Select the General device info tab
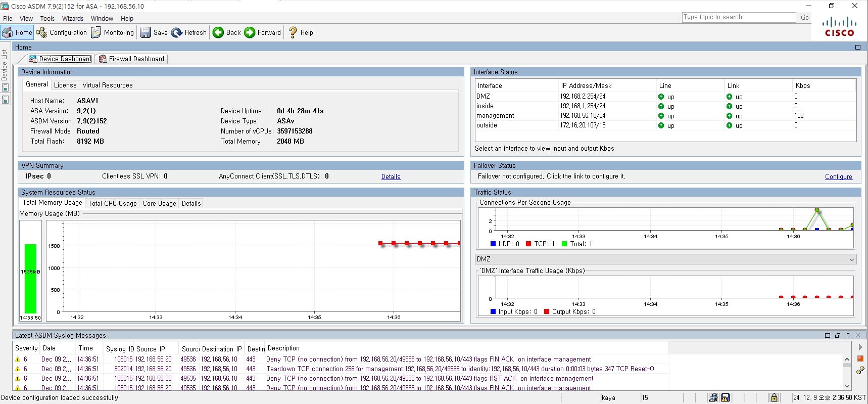This screenshot has height=404, width=868. (37, 84)
